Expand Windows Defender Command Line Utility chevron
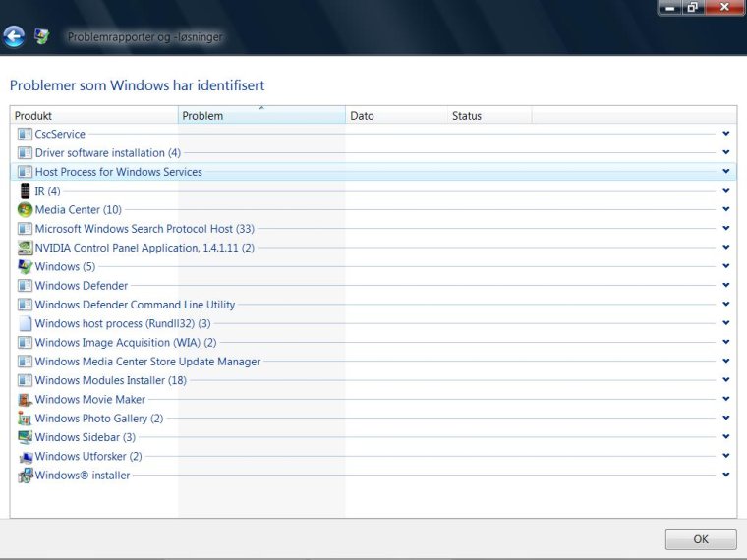Viewport: 747px width, 560px height. tap(726, 304)
